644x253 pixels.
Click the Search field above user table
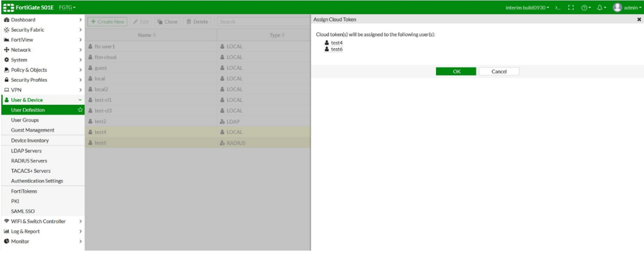click(x=263, y=22)
